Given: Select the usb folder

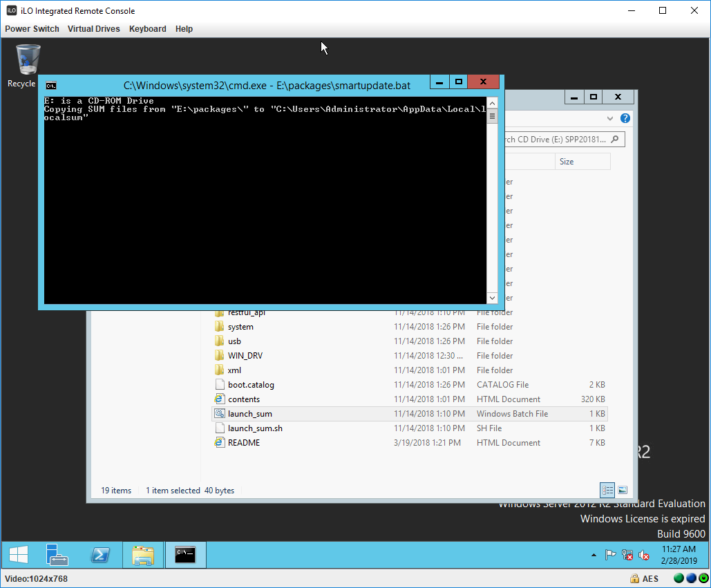Looking at the screenshot, I should coord(410,341).
